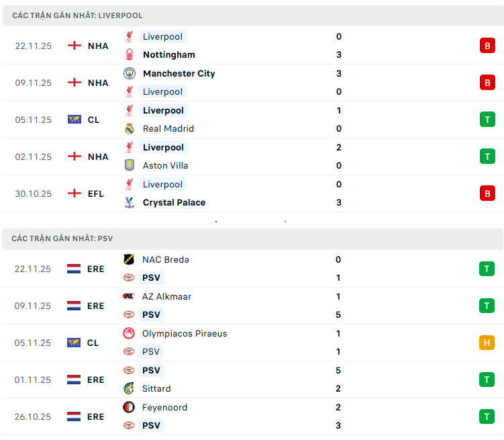504x440 pixels.
Task: Click the Crystal Palace club crest
Action: coord(130,203)
